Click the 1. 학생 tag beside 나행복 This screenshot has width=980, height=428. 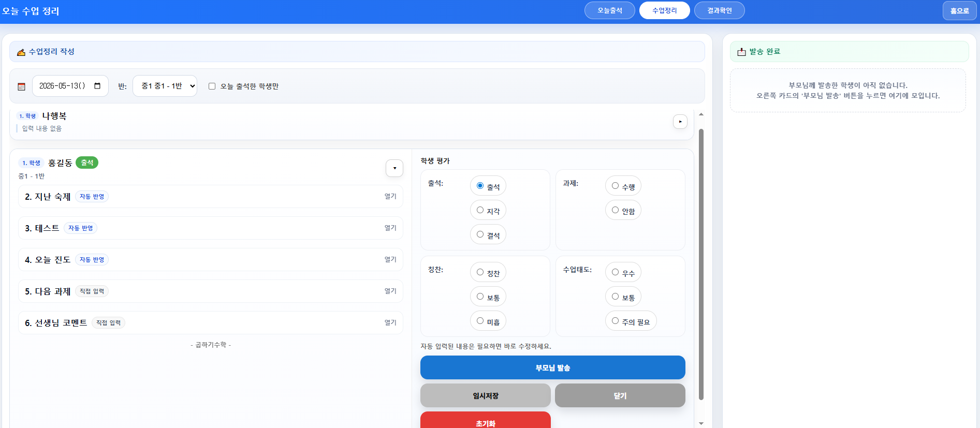click(x=27, y=116)
